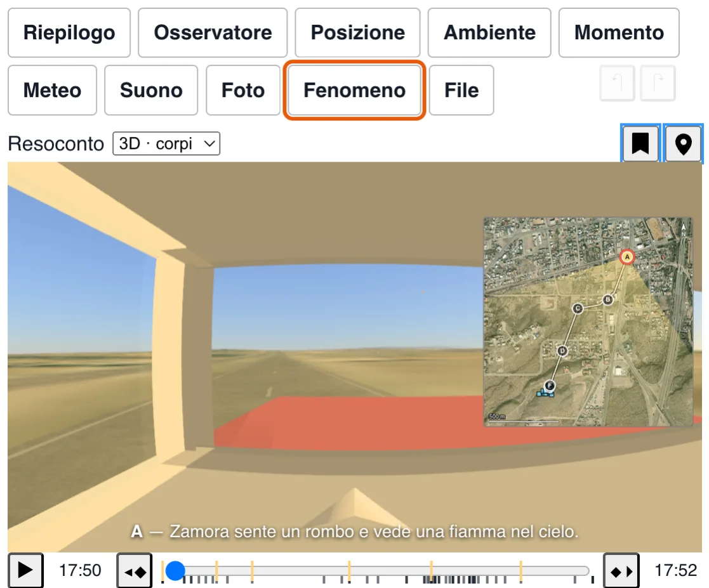
Task: Open the File tab
Action: tap(461, 90)
